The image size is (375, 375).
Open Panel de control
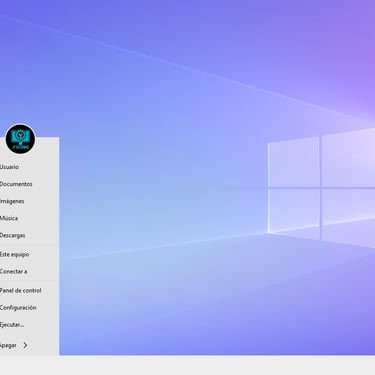[21, 290]
